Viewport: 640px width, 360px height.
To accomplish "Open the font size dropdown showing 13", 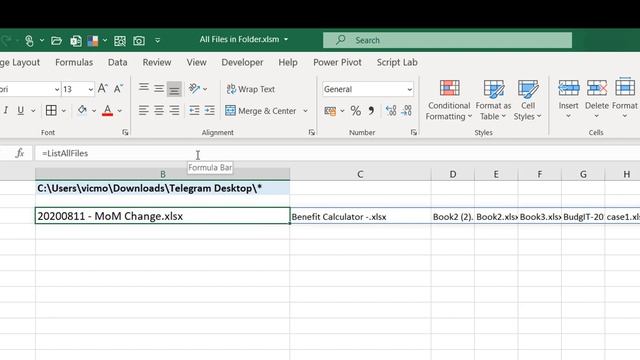I will coord(90,89).
